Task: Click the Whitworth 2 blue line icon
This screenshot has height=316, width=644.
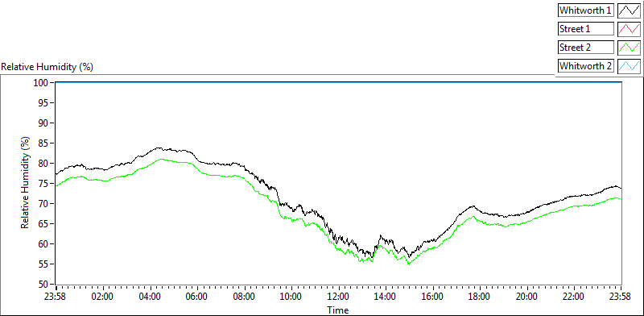Action: (629, 66)
